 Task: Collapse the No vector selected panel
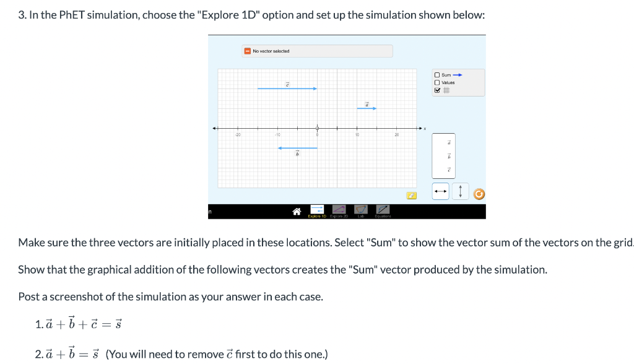(246, 51)
